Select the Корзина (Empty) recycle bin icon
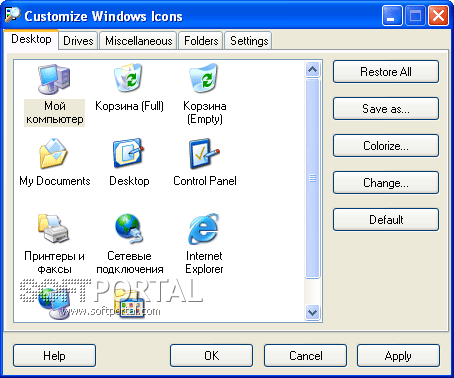This screenshot has height=378, width=454. point(204,78)
